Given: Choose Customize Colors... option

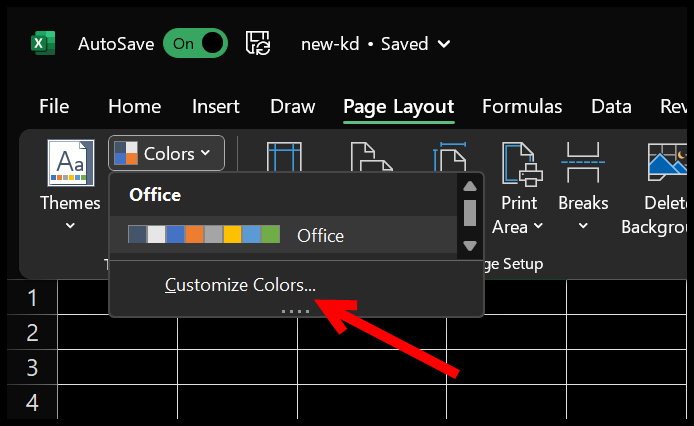Looking at the screenshot, I should pos(240,285).
